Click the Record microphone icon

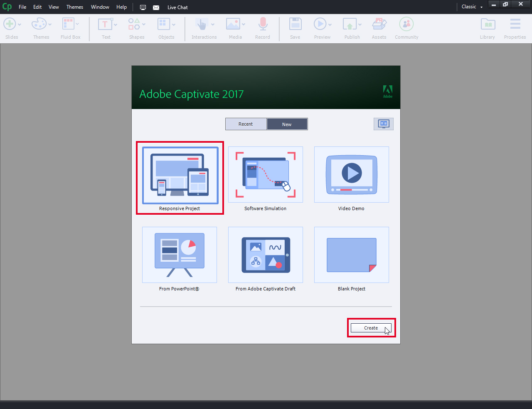coord(263,24)
